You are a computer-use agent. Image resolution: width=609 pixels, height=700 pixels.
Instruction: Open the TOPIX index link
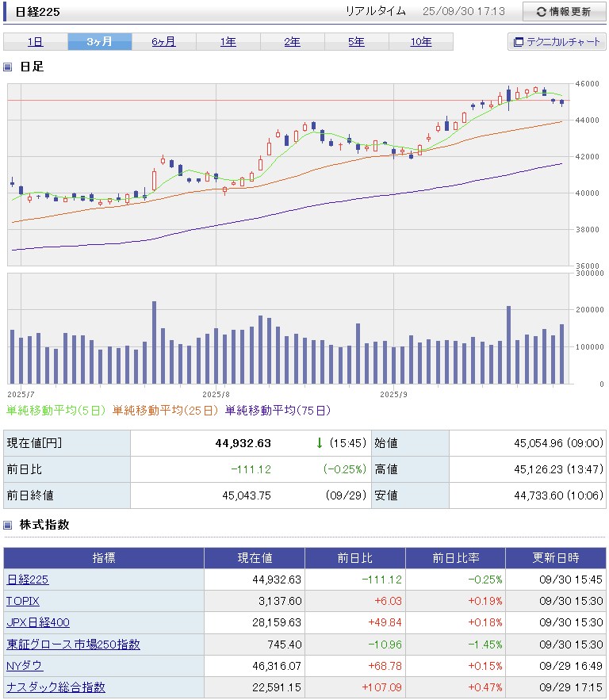click(x=23, y=602)
